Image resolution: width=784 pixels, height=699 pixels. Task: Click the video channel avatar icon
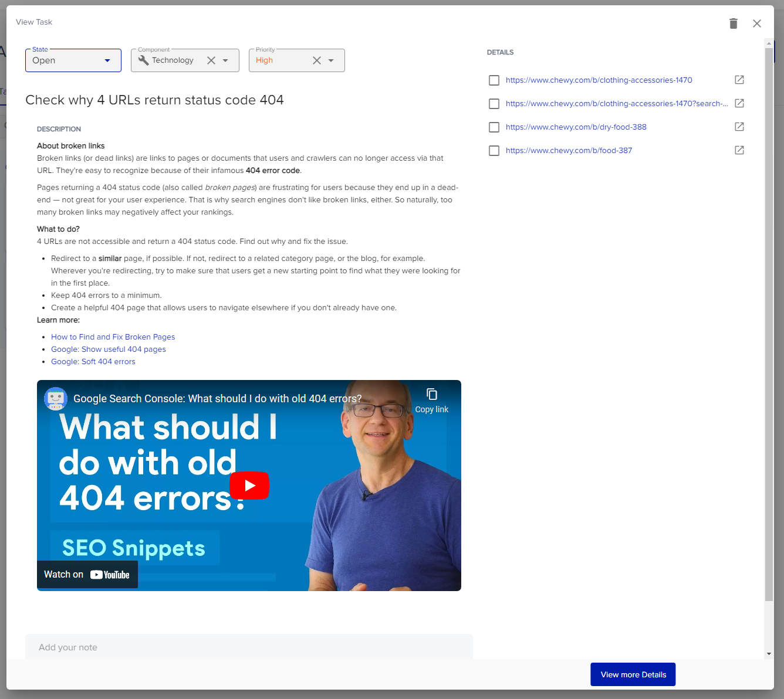pyautogui.click(x=56, y=399)
